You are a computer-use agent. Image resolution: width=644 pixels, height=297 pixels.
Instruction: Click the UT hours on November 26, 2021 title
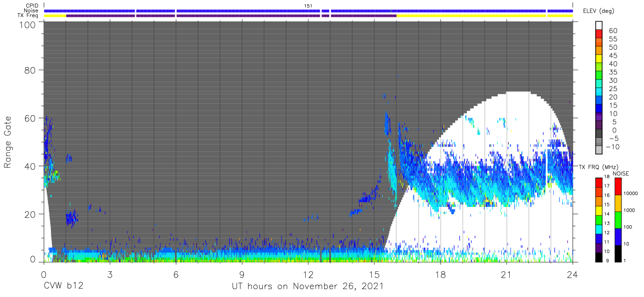pyautogui.click(x=308, y=287)
